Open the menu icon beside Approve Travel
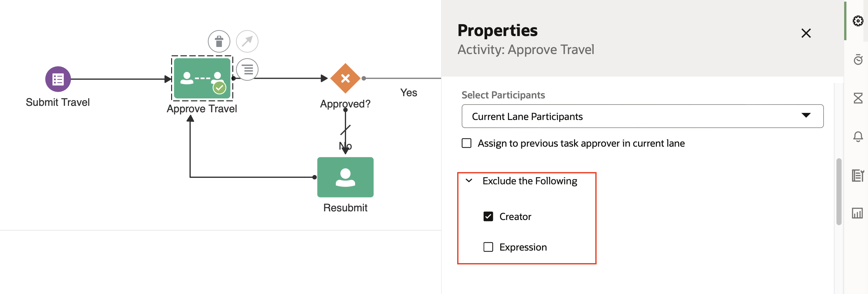868x294 pixels. tap(248, 69)
